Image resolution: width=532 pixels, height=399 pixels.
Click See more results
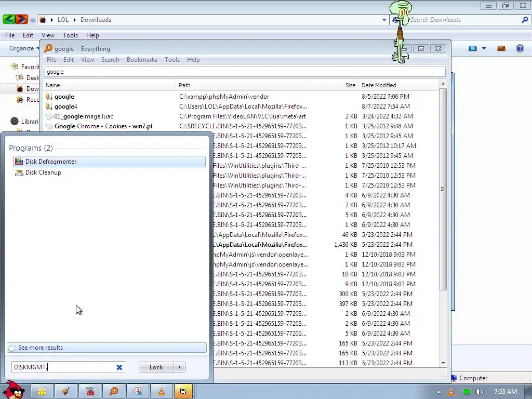click(x=107, y=348)
